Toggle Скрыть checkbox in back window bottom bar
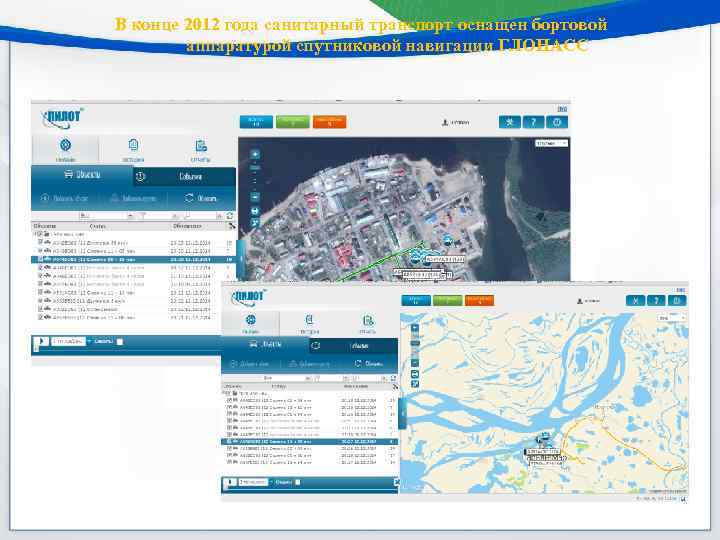Image resolution: width=720 pixels, height=540 pixels. [x=120, y=342]
